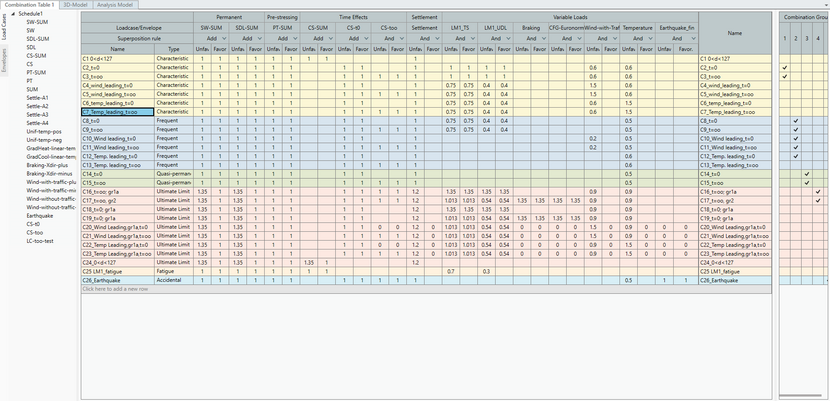This screenshot has height=401, width=830.
Task: Uncheck combination group 1 for C2_t=0
Action: [x=785, y=68]
